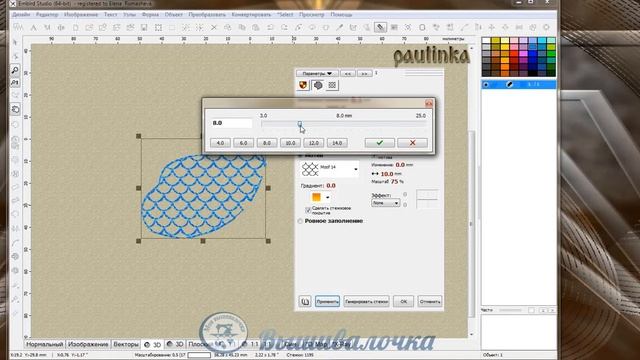The width and height of the screenshot is (640, 360).
Task: Pick the yellow swatch in top palette row
Action: pyautogui.click(x=504, y=40)
